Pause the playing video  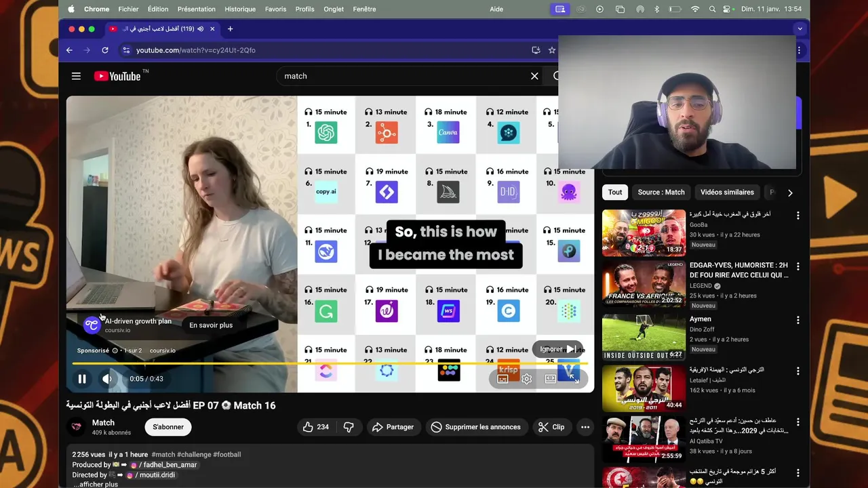[x=82, y=379]
